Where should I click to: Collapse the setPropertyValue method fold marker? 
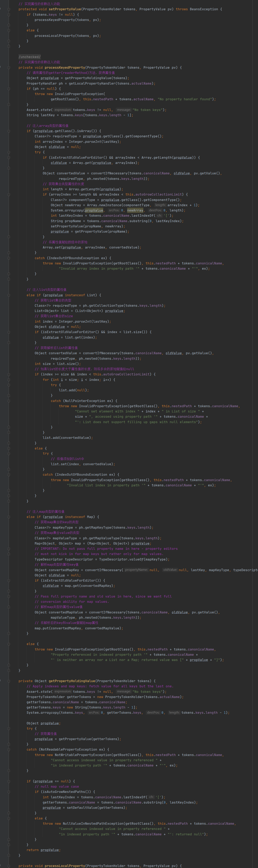click(x=9, y=9)
